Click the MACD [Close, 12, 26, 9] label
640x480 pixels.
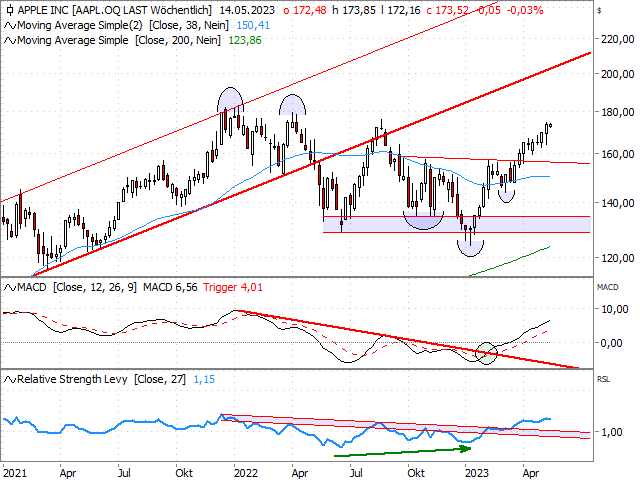pos(77,287)
